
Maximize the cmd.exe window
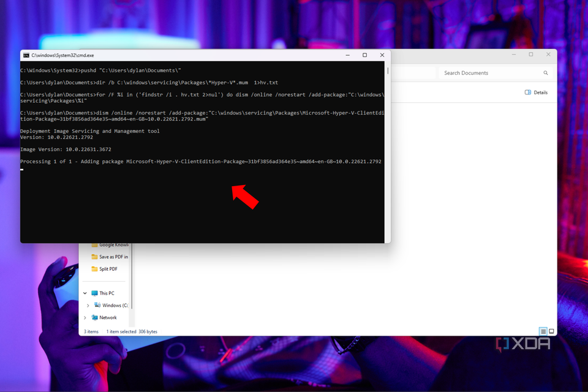pyautogui.click(x=364, y=55)
